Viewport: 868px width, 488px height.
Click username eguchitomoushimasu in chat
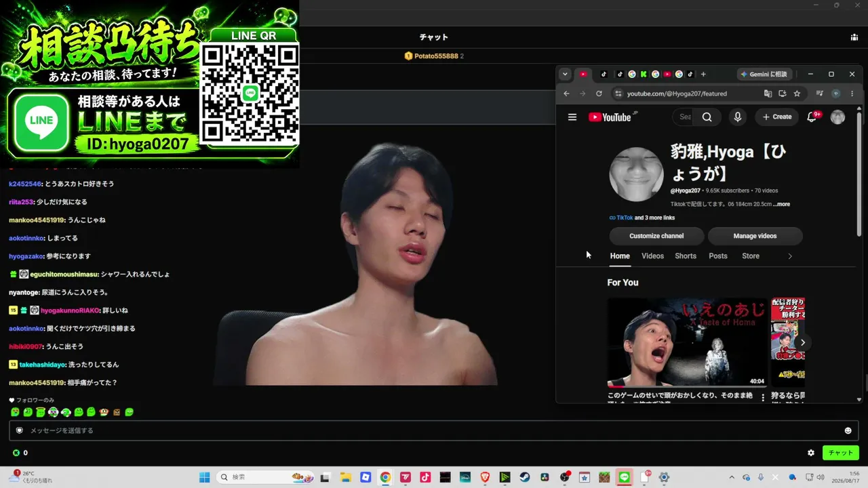pyautogui.click(x=64, y=274)
